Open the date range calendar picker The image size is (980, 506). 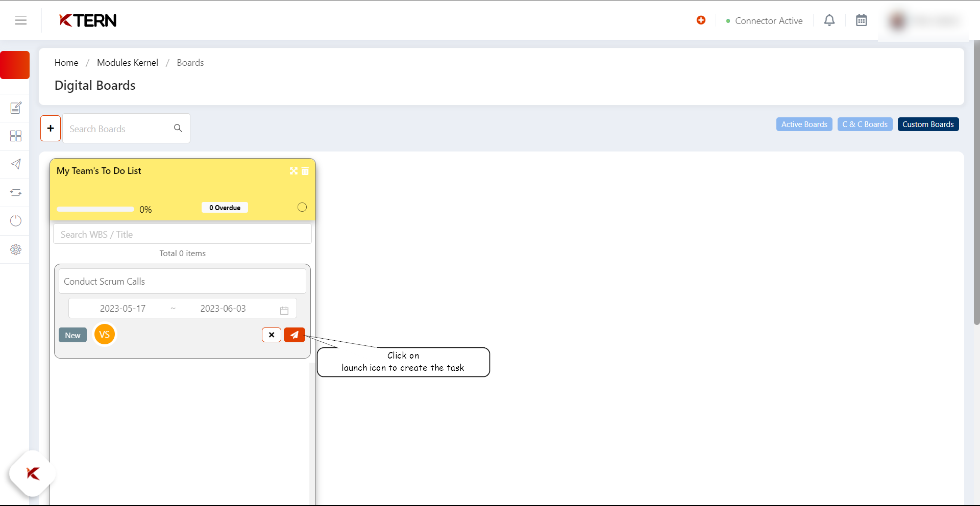coord(284,310)
